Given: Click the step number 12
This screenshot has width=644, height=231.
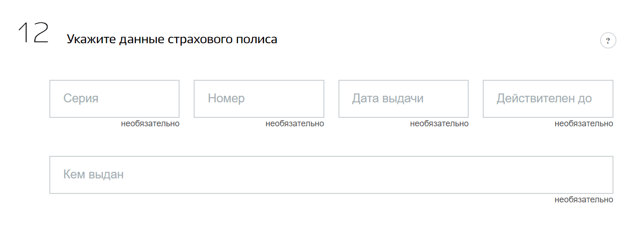Looking at the screenshot, I should (33, 34).
